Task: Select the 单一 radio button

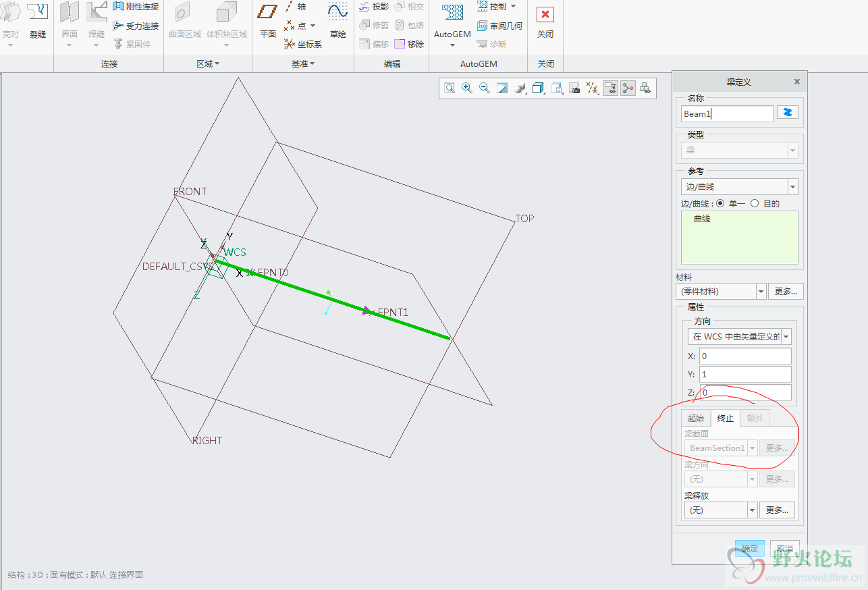Action: click(720, 203)
